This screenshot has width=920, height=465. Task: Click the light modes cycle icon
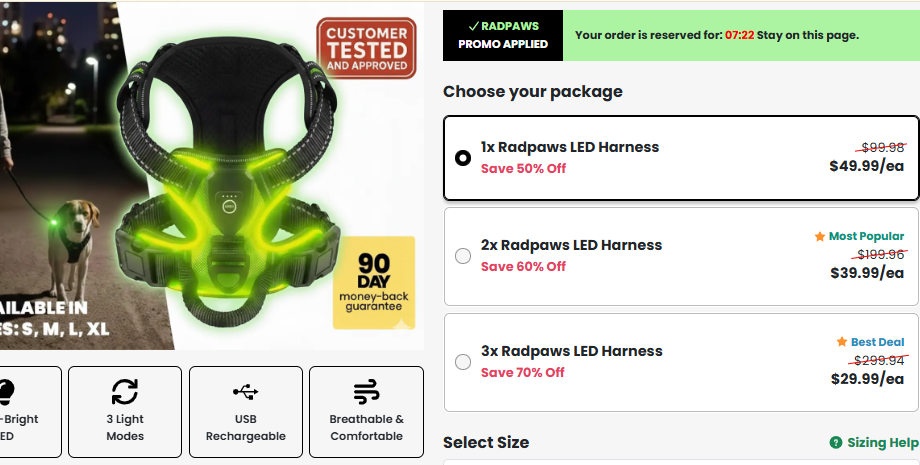click(x=125, y=391)
